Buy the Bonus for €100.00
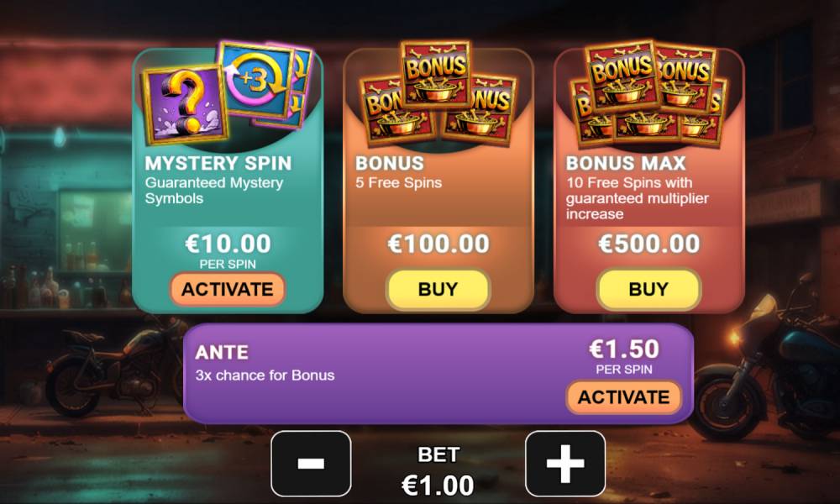Viewport: 840px width, 504px height. click(x=438, y=289)
